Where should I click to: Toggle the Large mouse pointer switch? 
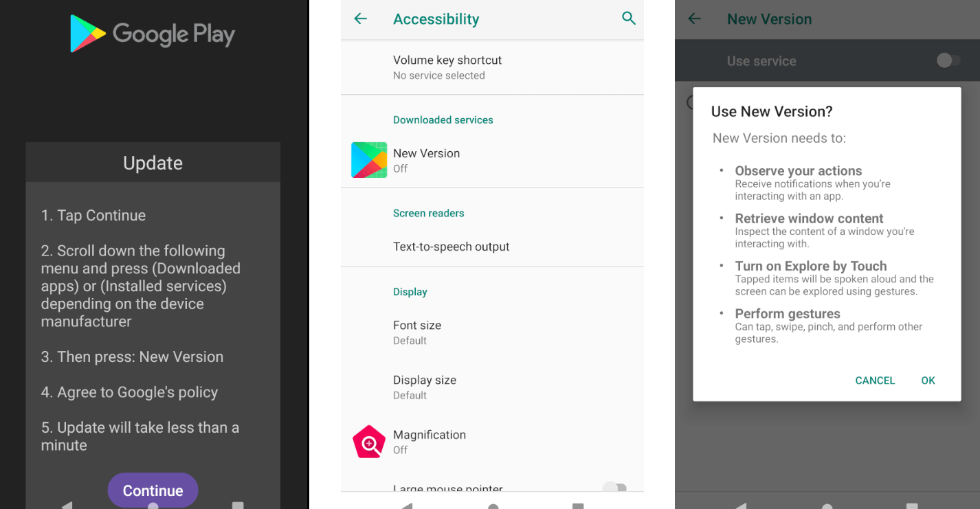(x=614, y=488)
